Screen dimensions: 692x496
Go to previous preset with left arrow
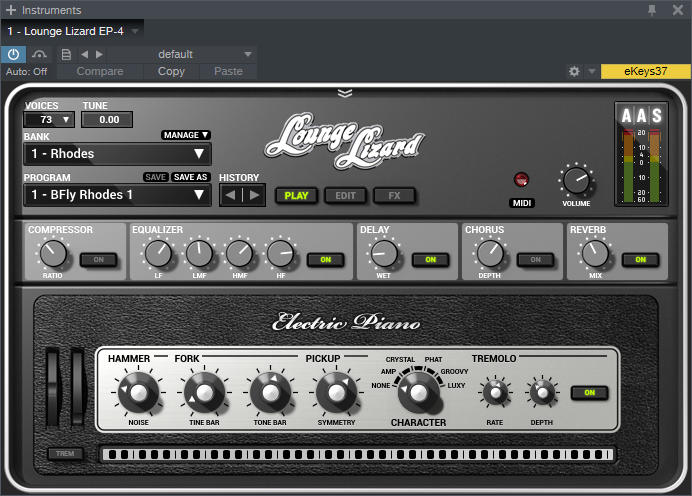(85, 54)
